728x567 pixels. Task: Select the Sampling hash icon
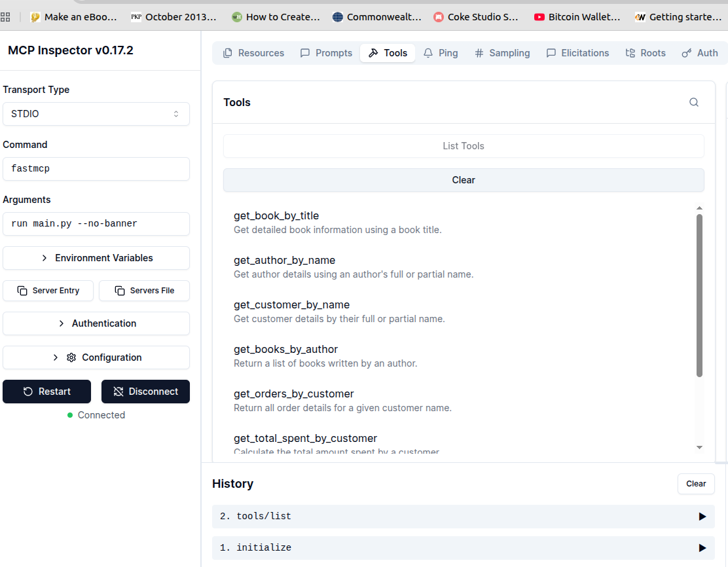pyautogui.click(x=479, y=53)
